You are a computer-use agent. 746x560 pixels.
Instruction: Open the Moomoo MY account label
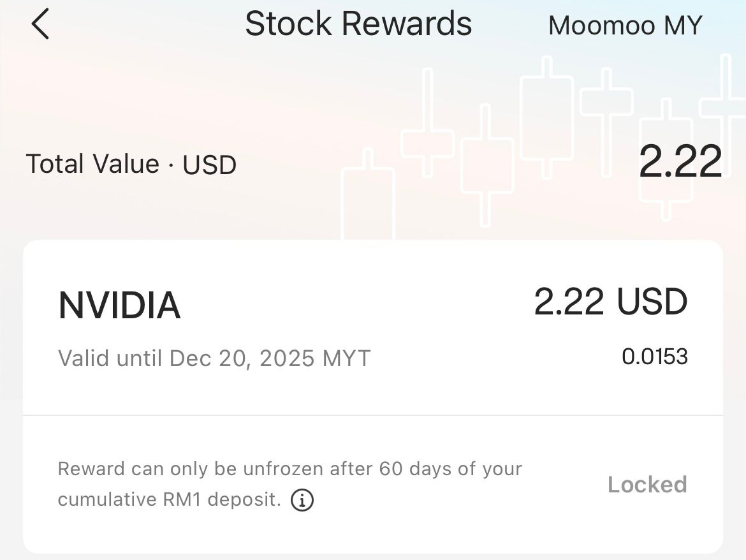625,24
